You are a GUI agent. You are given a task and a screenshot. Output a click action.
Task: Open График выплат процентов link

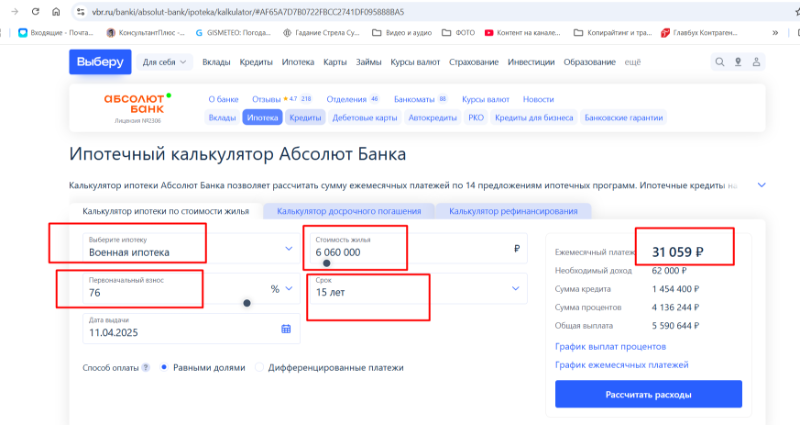pyautogui.click(x=610, y=346)
